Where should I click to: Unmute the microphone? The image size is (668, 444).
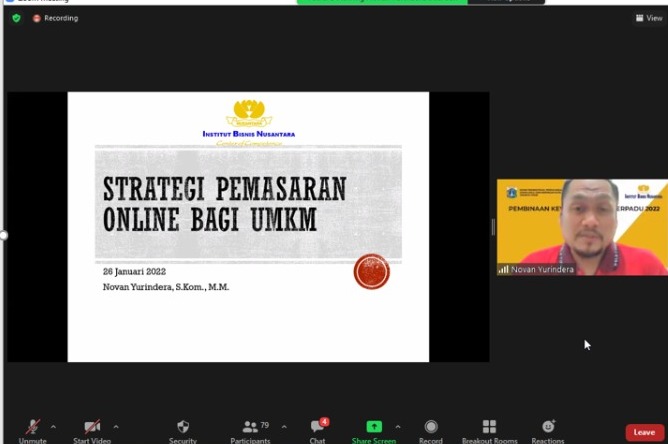coord(32,431)
